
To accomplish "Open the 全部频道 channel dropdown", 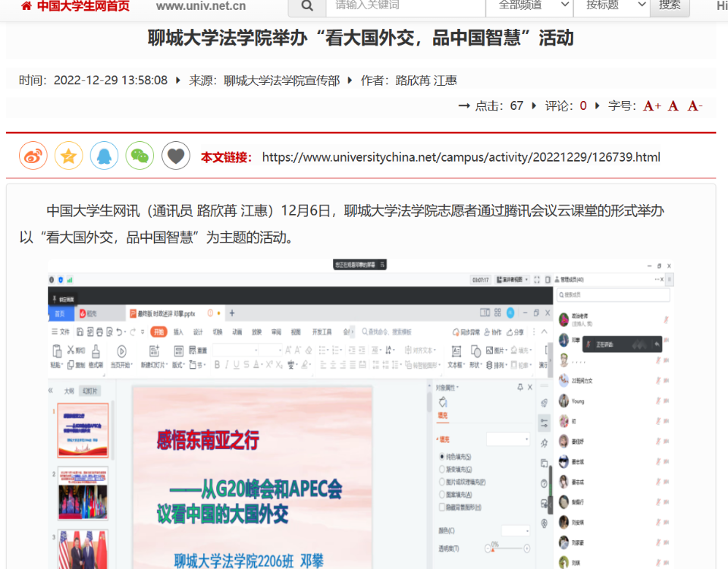I will coord(529,5).
